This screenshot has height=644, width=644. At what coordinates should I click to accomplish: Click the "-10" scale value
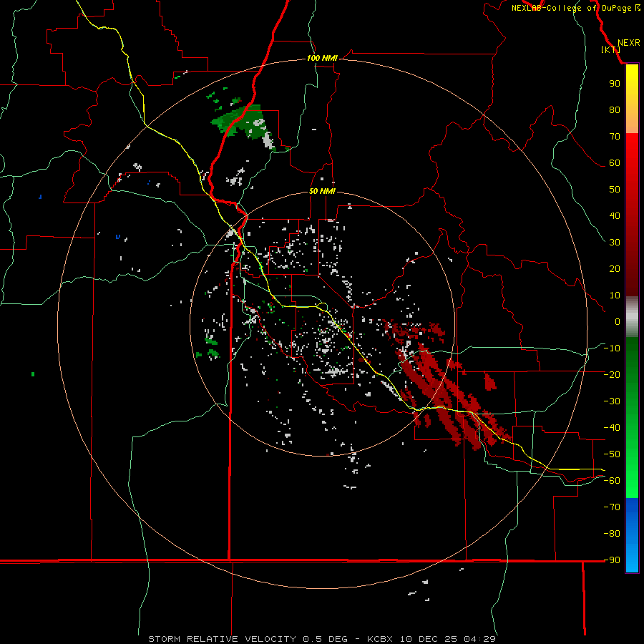[x=612, y=348]
